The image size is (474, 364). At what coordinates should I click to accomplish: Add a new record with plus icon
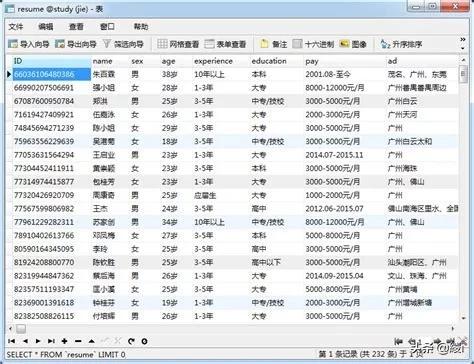tap(64, 341)
